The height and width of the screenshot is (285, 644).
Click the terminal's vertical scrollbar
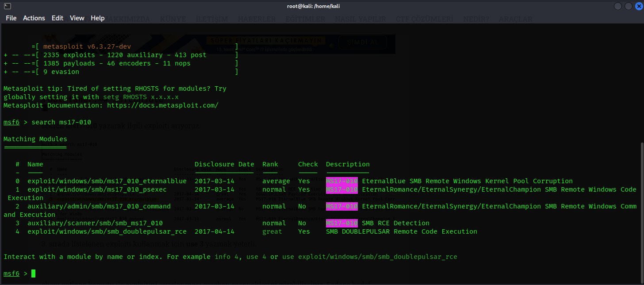point(641,208)
